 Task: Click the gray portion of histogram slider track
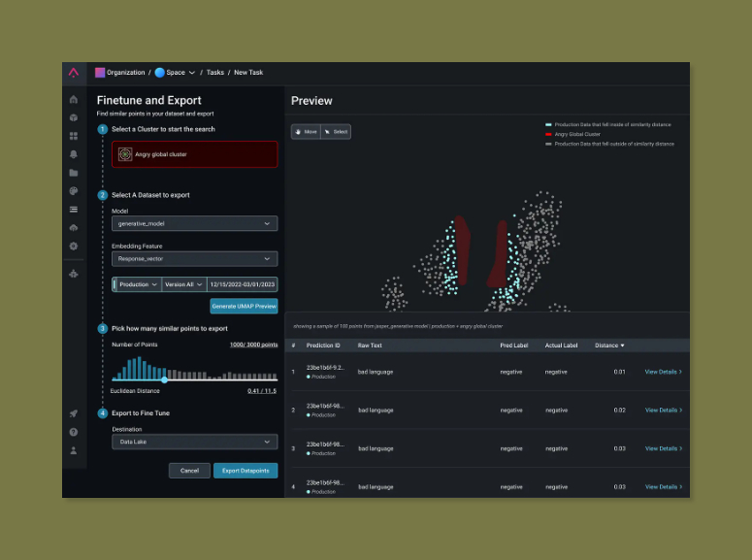[221, 380]
